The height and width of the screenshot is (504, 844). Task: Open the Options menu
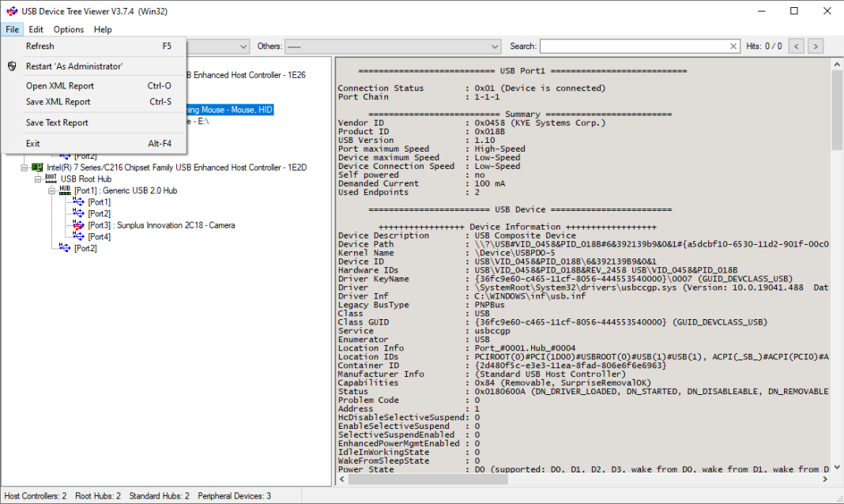point(68,29)
